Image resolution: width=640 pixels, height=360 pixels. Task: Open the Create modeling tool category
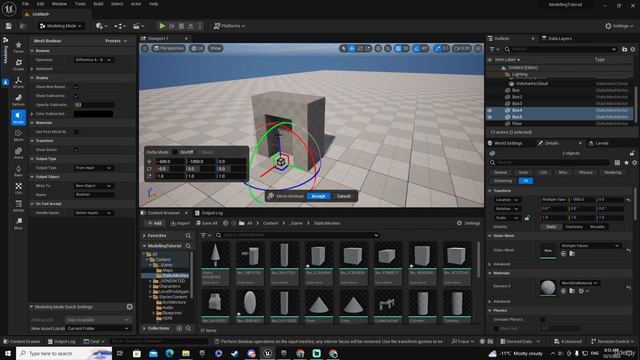(18, 64)
